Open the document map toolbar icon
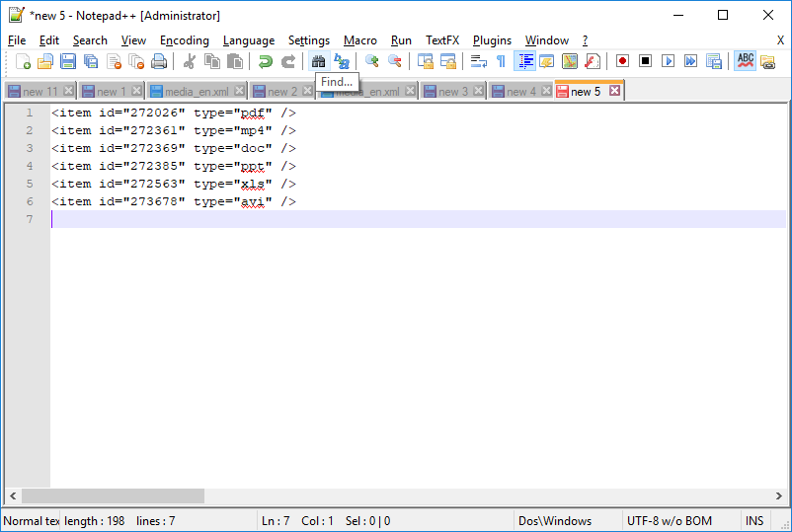Image resolution: width=792 pixels, height=532 pixels. click(569, 61)
